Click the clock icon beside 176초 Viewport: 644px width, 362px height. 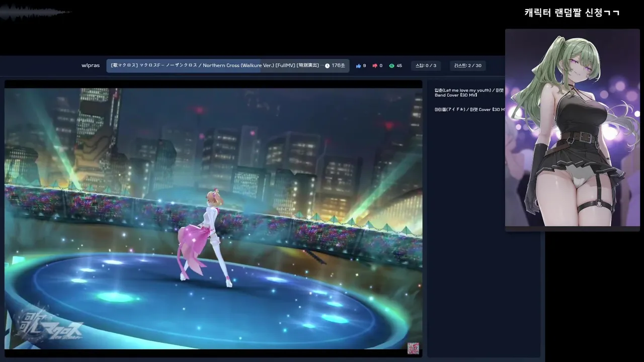[x=328, y=66]
